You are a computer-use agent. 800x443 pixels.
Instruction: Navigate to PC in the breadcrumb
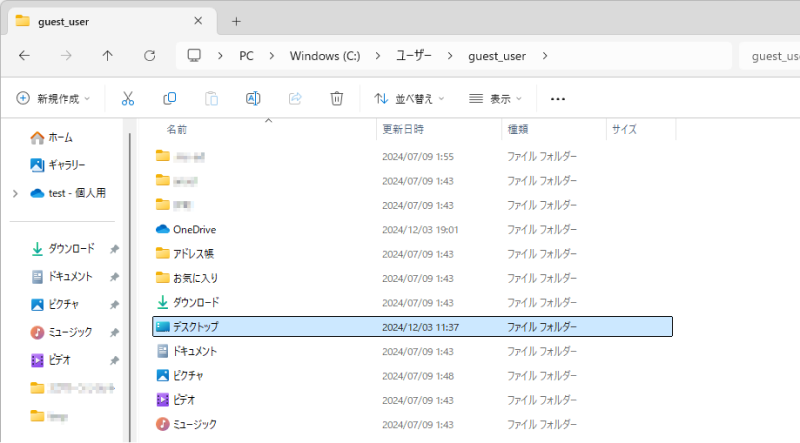[246, 56]
